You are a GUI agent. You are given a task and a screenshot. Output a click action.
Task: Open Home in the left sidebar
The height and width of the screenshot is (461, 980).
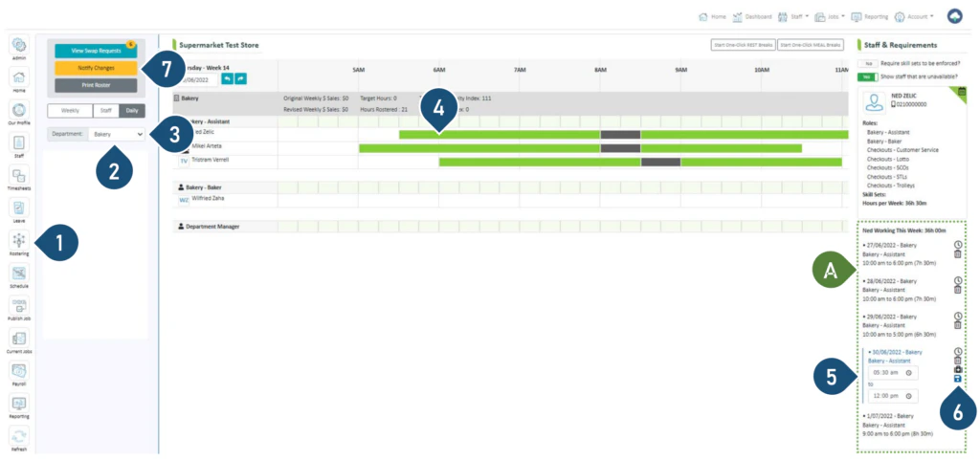[x=19, y=77]
